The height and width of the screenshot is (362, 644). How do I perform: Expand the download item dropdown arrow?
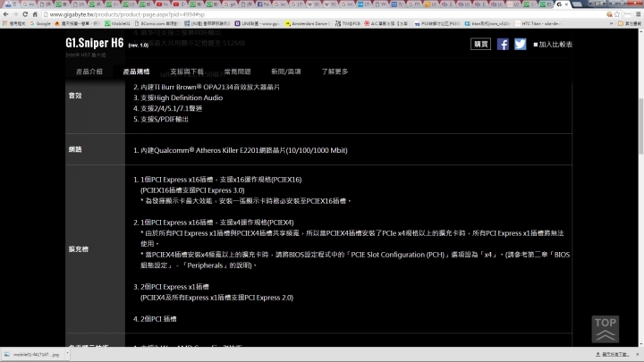click(67, 354)
